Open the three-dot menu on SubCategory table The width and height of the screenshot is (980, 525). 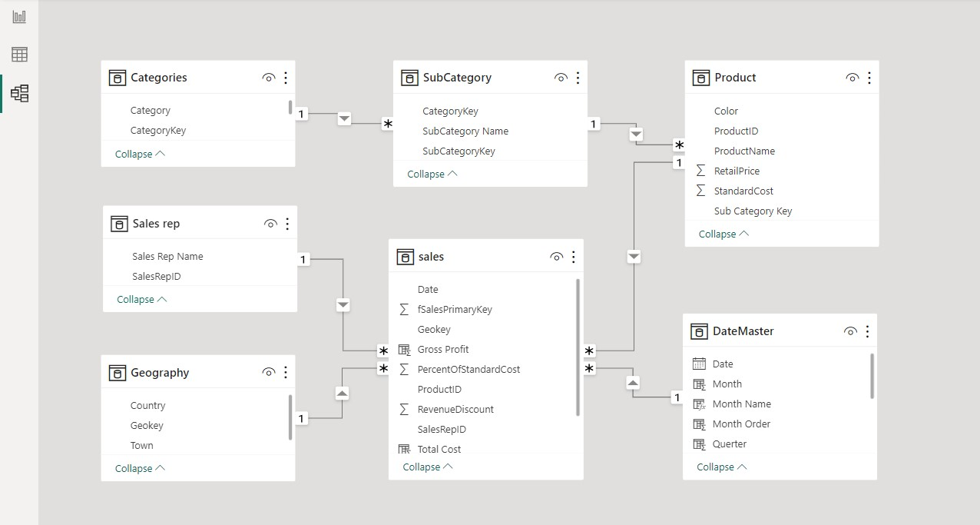click(578, 78)
